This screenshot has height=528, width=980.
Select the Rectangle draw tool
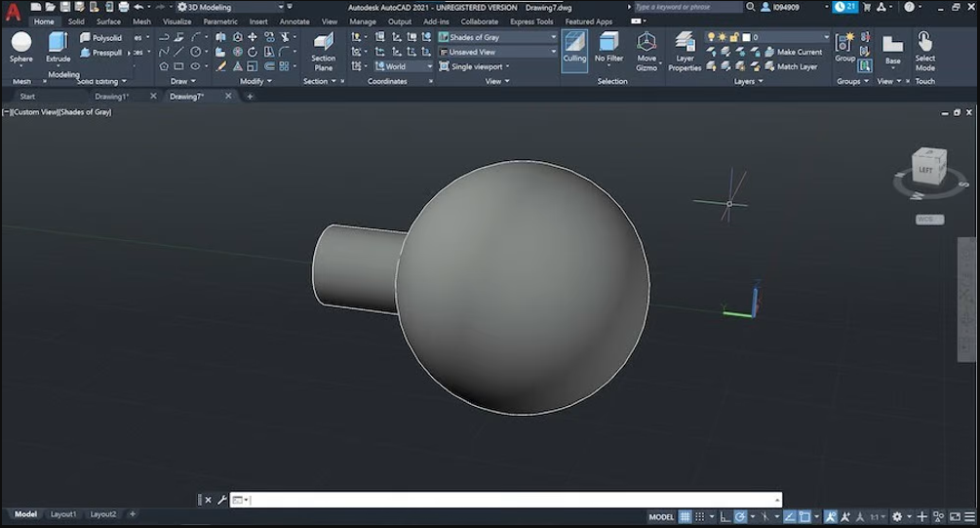point(178,65)
